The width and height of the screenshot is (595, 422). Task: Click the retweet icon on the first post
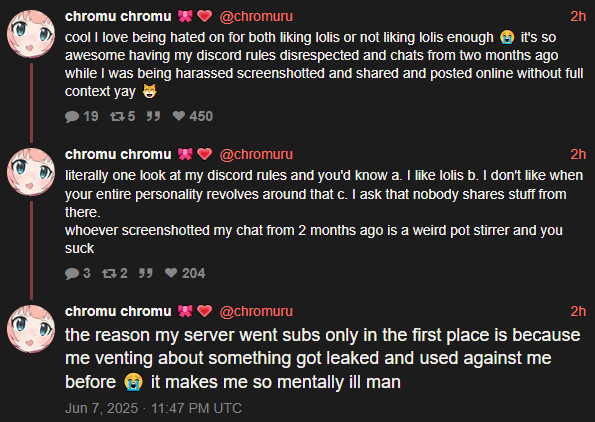pos(117,116)
